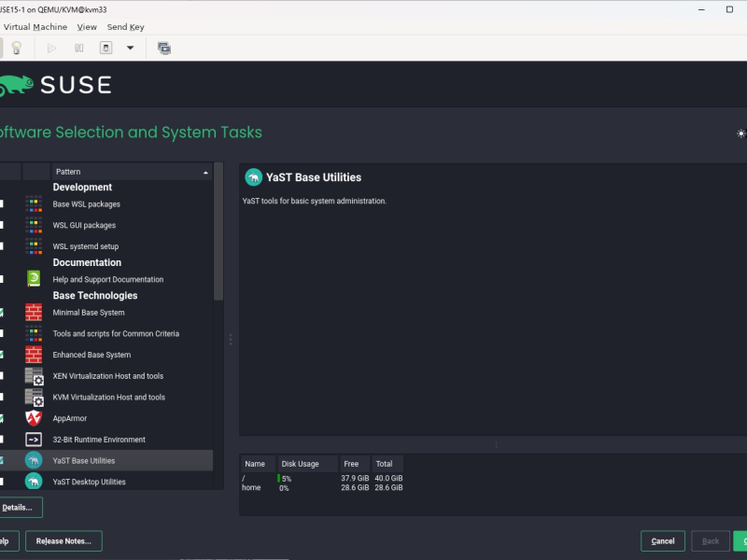
Task: Power on the VM with the play icon
Action: click(x=51, y=49)
